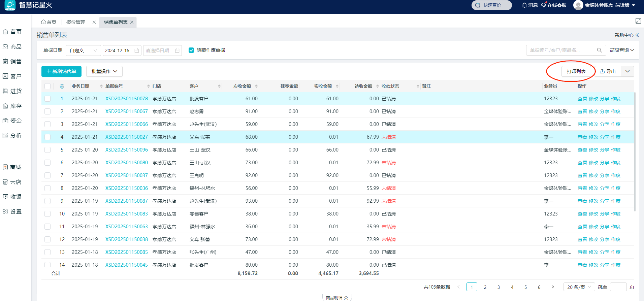Open calendar icon of end date field
Screen dimensions: 644x301
point(177,51)
